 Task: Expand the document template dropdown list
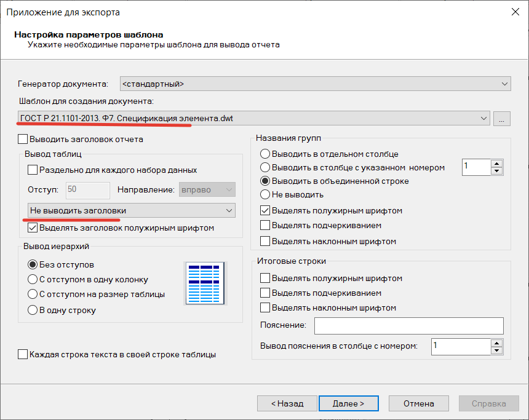(484, 118)
